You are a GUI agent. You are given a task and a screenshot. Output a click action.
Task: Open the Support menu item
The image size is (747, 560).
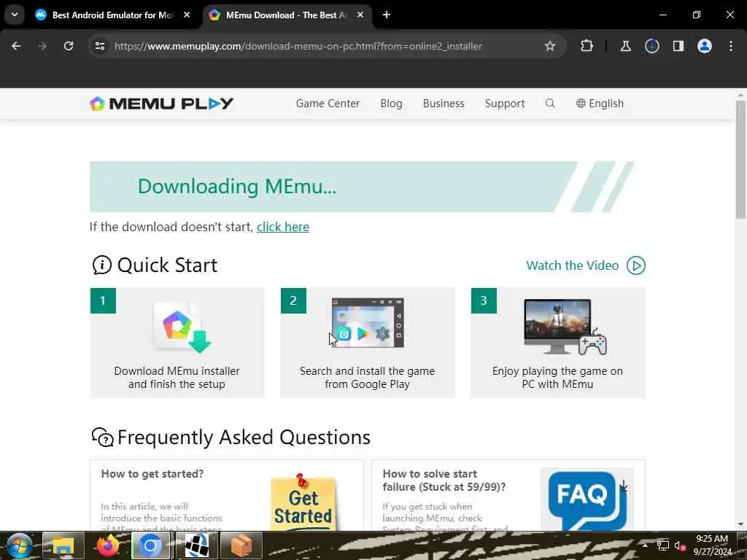click(x=505, y=104)
